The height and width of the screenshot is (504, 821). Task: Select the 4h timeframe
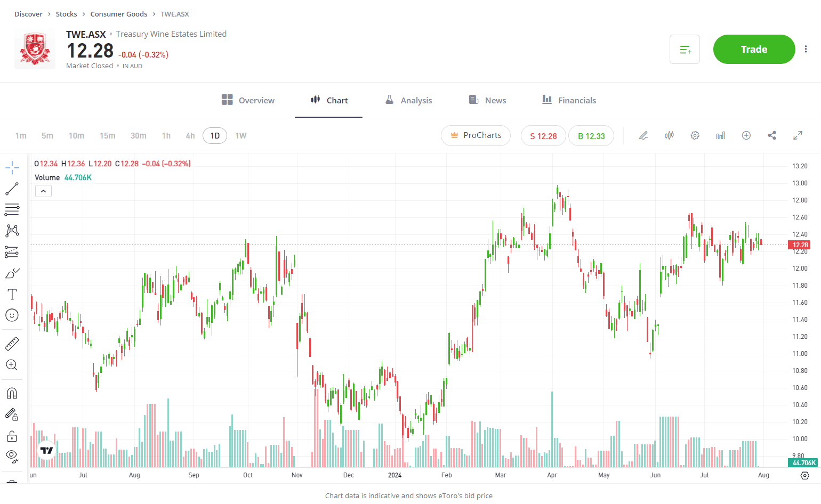pyautogui.click(x=190, y=136)
